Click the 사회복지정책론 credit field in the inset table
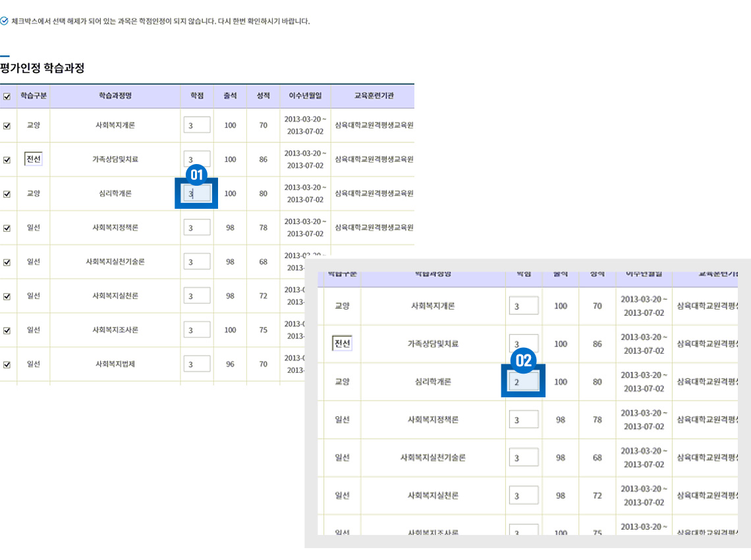Viewport: 751px width, 560px height. pos(524,420)
